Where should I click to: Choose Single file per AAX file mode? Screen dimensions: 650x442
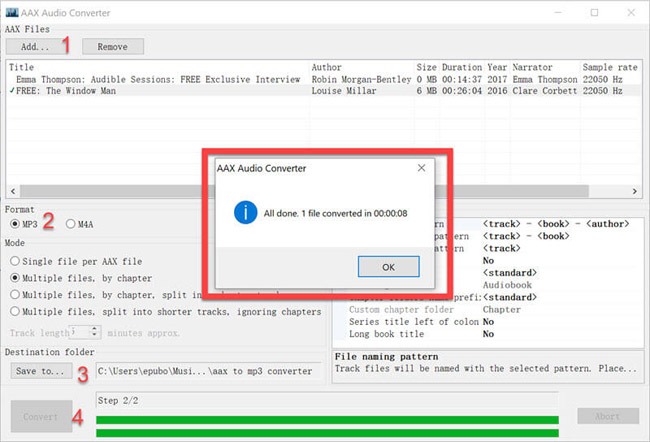(x=76, y=262)
